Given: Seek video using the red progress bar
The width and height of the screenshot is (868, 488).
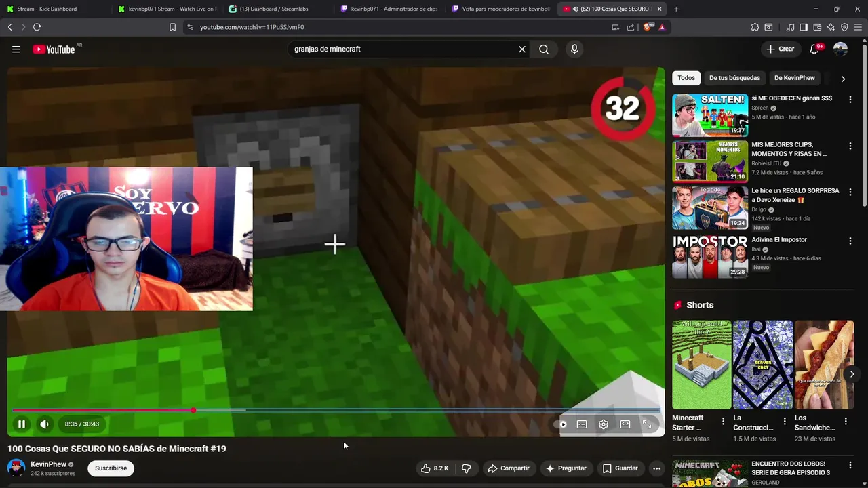Looking at the screenshot, I should tap(336, 411).
